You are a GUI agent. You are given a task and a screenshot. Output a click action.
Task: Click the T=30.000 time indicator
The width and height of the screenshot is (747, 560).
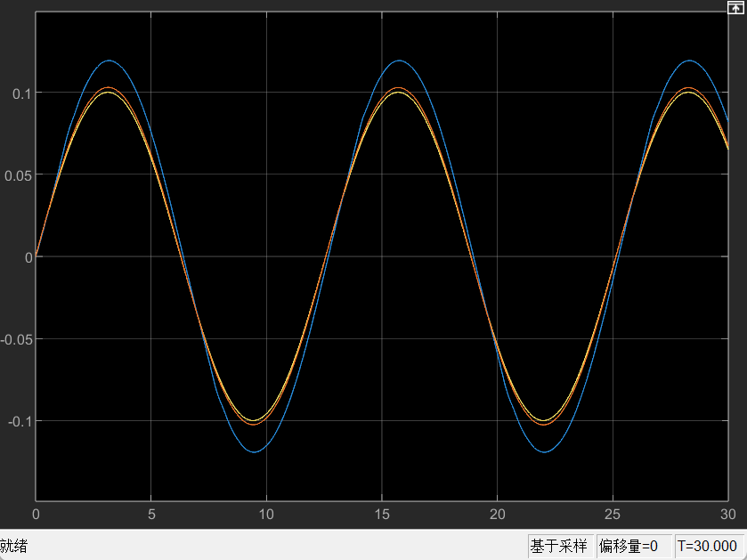[x=708, y=546]
